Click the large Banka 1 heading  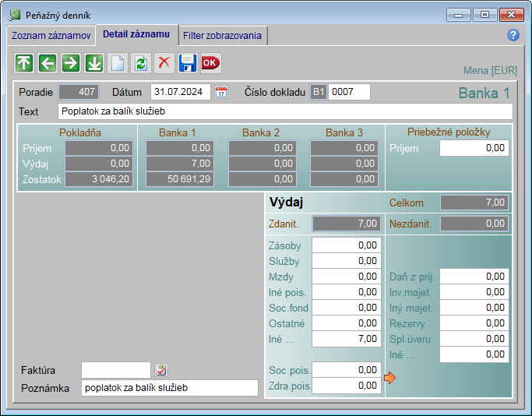point(484,93)
